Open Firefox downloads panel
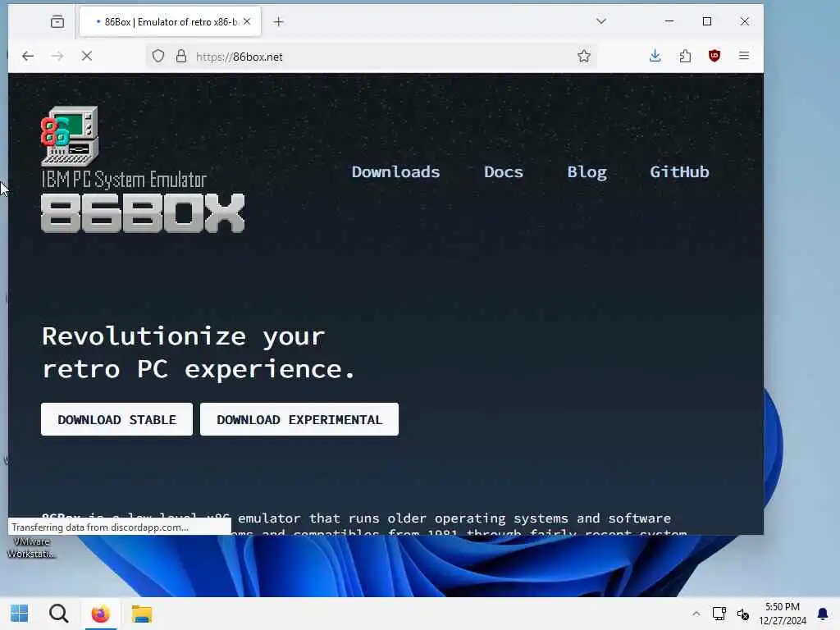 (655, 56)
